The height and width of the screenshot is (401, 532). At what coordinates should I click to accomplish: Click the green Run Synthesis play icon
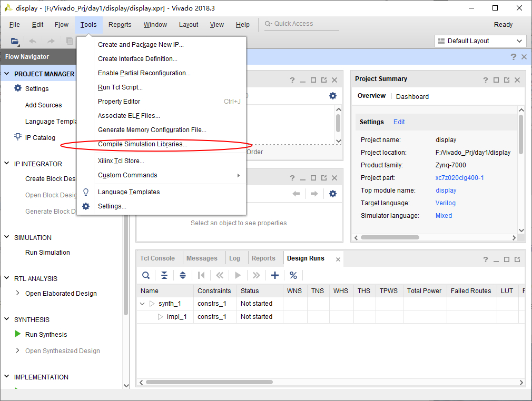pos(17,334)
